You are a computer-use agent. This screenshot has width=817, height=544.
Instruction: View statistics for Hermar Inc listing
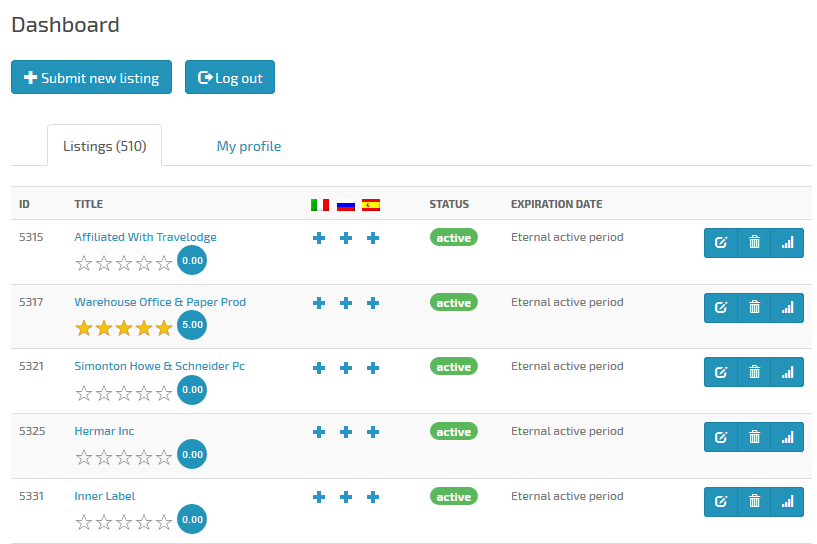(x=787, y=437)
